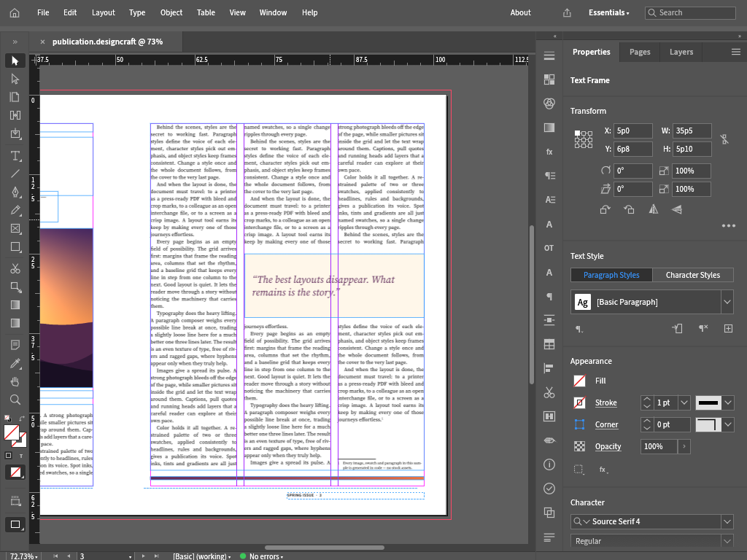Select the Gap tool
Screen dimensions: 747x560
coord(15,114)
